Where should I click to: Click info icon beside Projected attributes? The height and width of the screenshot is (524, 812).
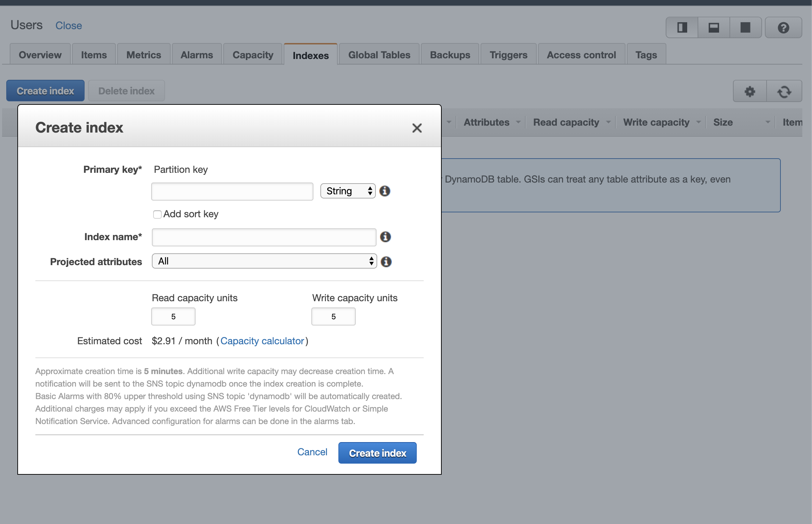[x=386, y=262]
